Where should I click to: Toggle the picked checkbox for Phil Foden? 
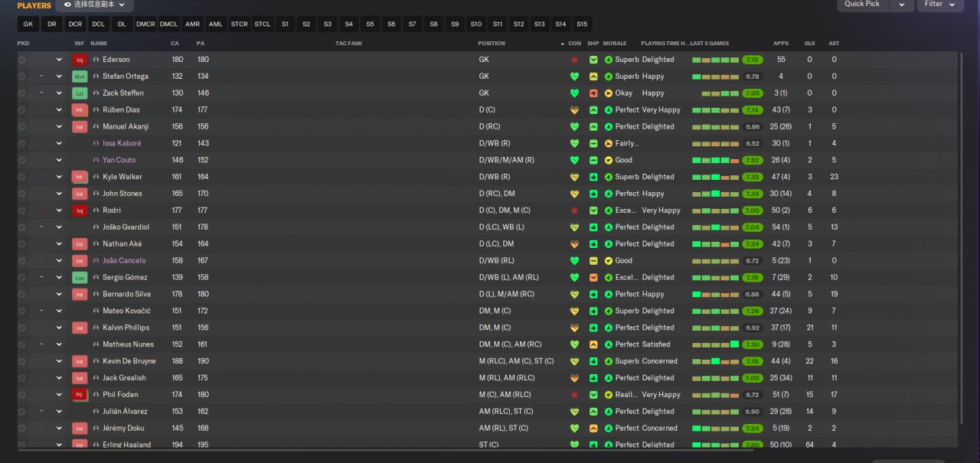pyautogui.click(x=22, y=395)
